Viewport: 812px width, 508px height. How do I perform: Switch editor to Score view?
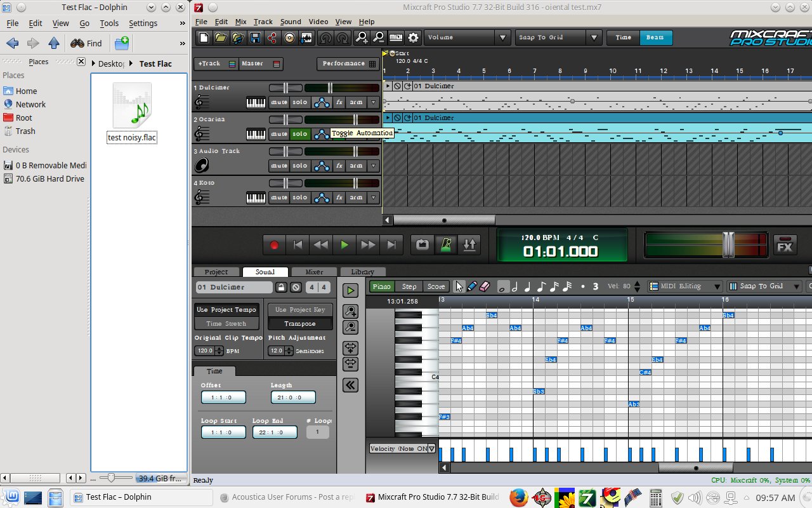click(436, 286)
